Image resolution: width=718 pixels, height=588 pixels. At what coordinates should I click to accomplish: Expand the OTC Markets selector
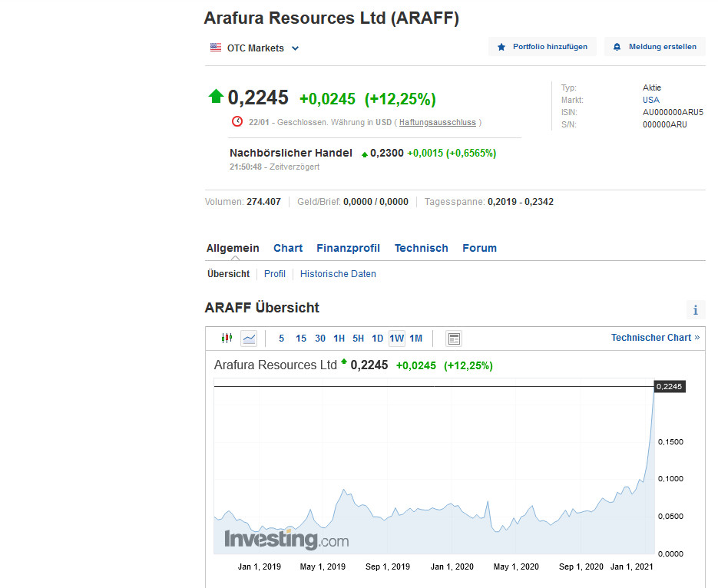pyautogui.click(x=295, y=47)
